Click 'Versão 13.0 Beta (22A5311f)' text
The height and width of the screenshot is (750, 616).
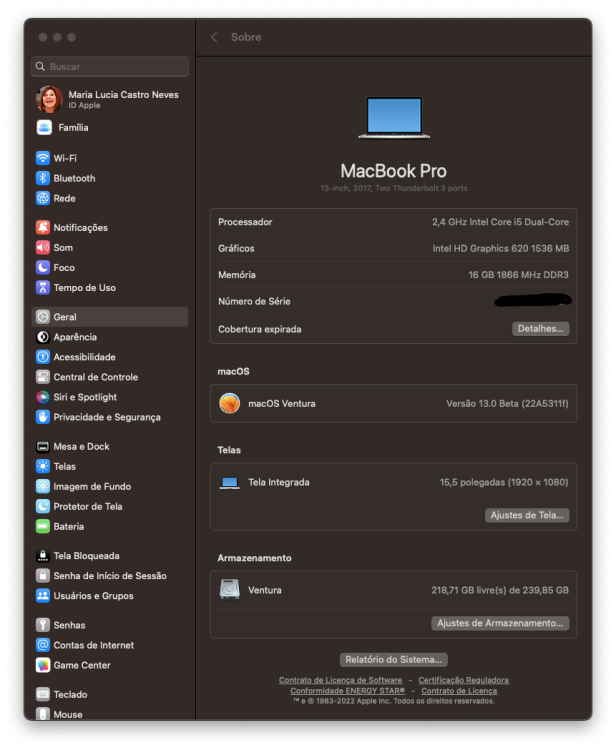[507, 403]
